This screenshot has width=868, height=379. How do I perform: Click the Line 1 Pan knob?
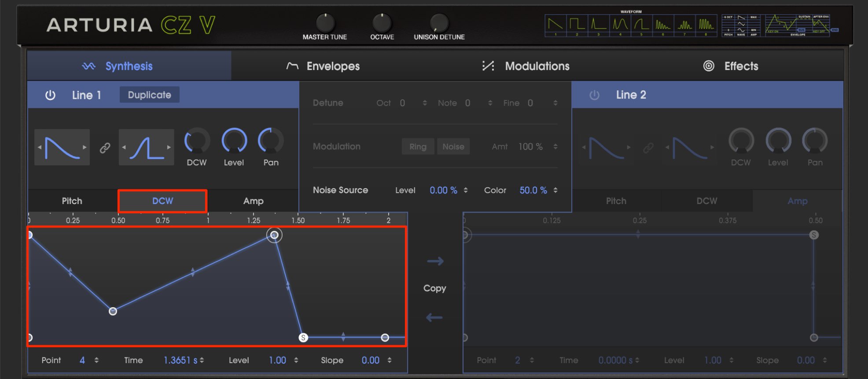(x=271, y=141)
